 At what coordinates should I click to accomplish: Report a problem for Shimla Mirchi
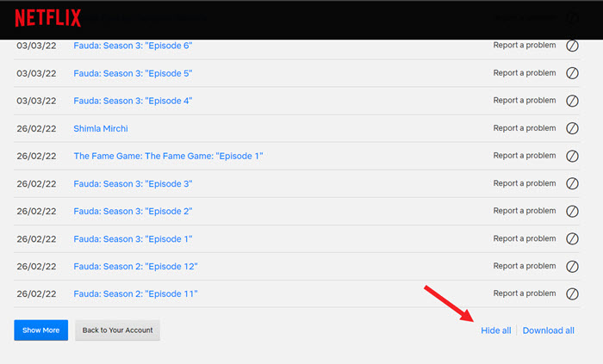525,128
